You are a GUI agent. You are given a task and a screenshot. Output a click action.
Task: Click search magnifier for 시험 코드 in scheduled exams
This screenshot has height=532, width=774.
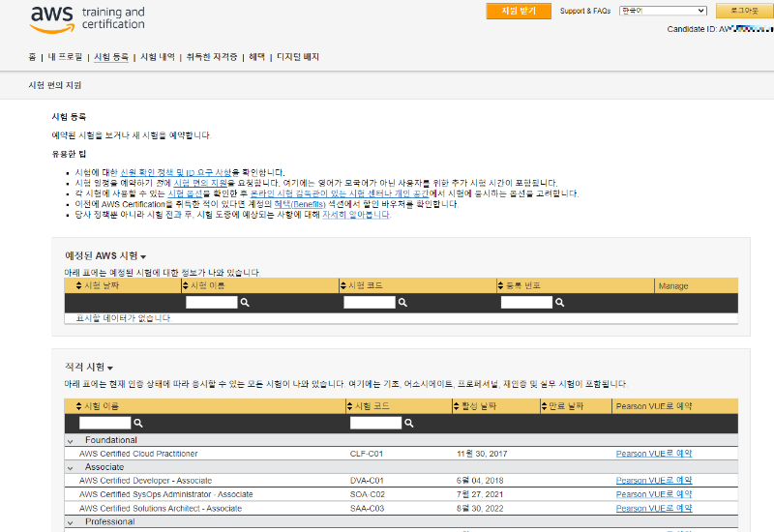(x=402, y=303)
